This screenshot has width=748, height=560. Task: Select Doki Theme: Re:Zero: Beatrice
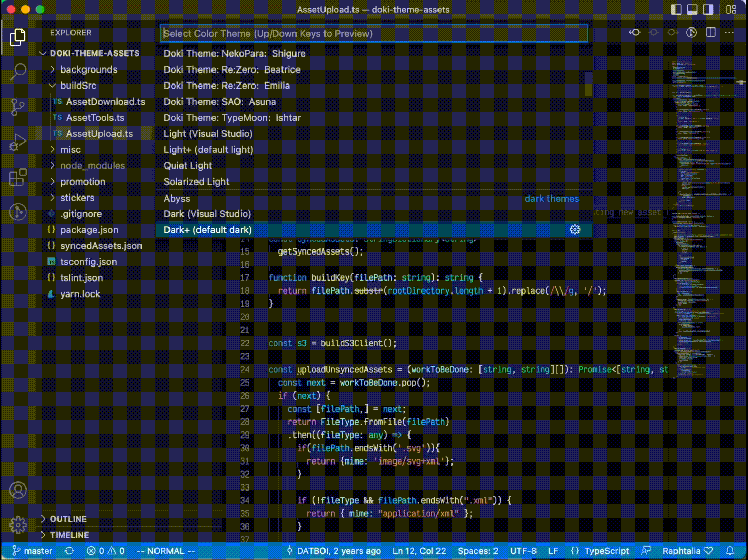tap(374, 70)
